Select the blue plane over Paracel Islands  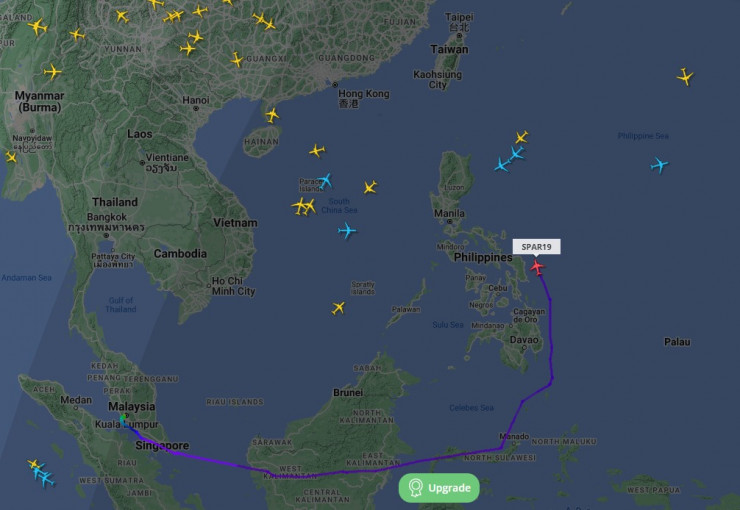[324, 181]
